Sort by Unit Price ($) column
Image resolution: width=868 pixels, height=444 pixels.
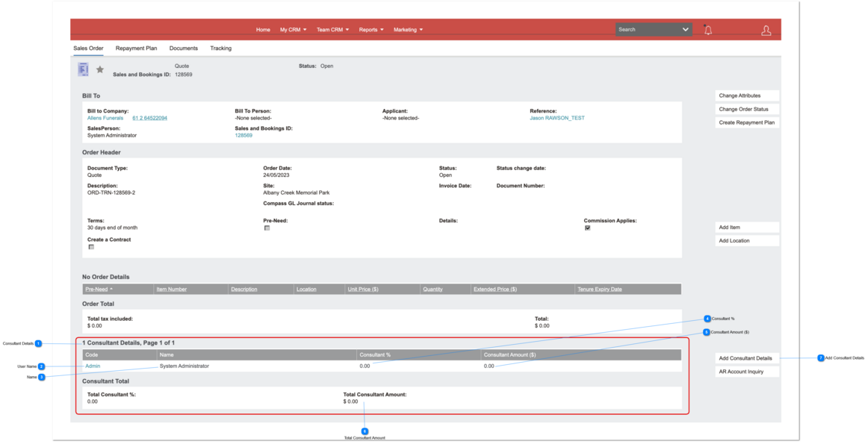tap(363, 290)
